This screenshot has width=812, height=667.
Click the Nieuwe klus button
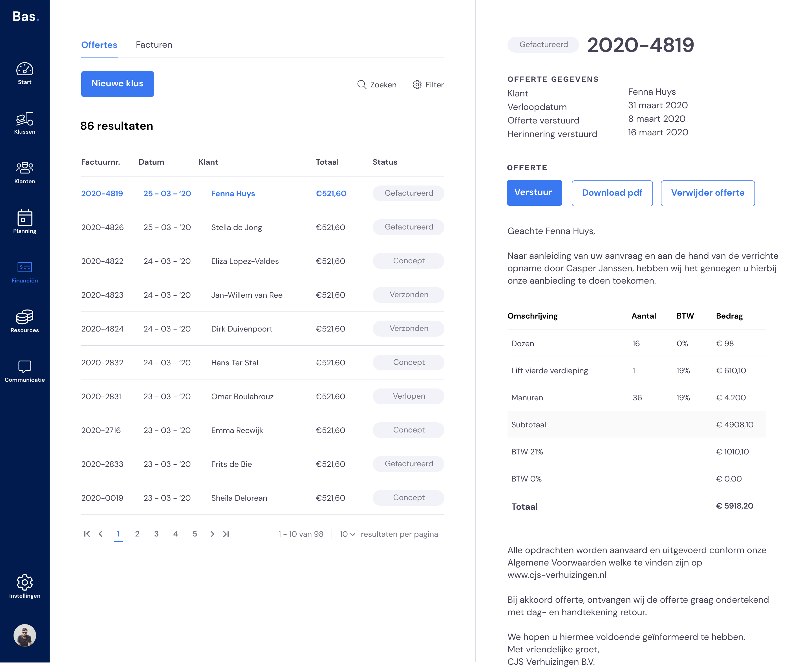pyautogui.click(x=117, y=84)
